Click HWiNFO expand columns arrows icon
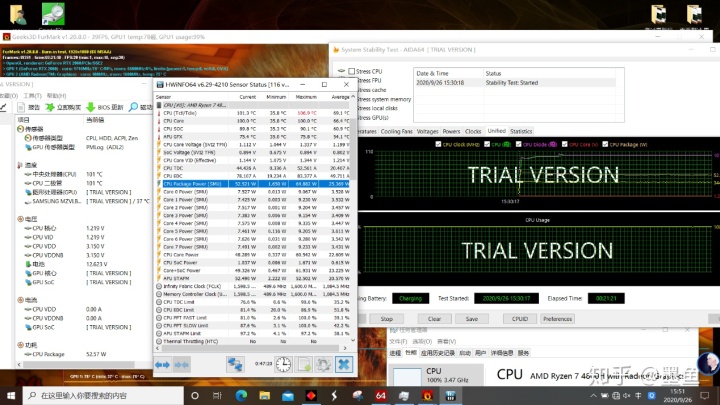 tap(163, 365)
